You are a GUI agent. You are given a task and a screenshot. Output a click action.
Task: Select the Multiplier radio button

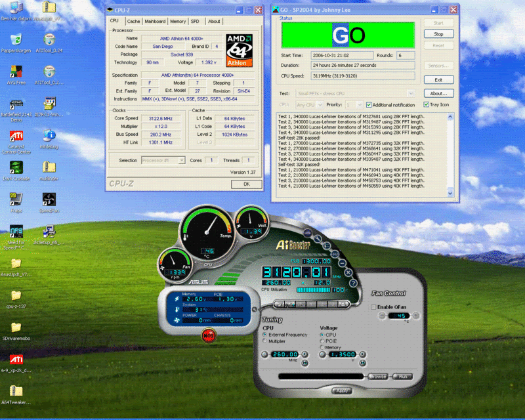(265, 341)
